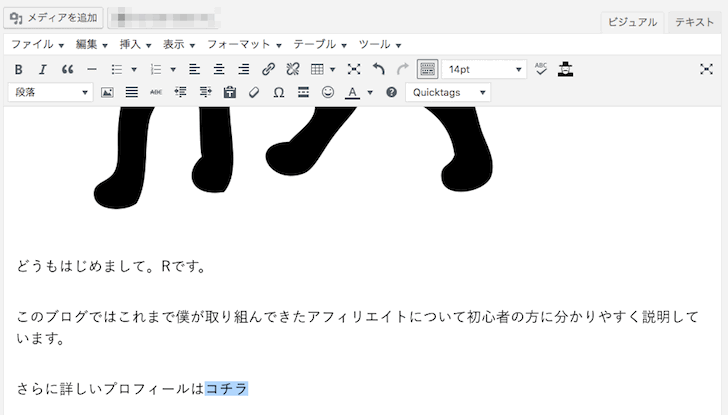Toggle bold formatting
Image resolution: width=728 pixels, height=415 pixels.
click(x=18, y=69)
